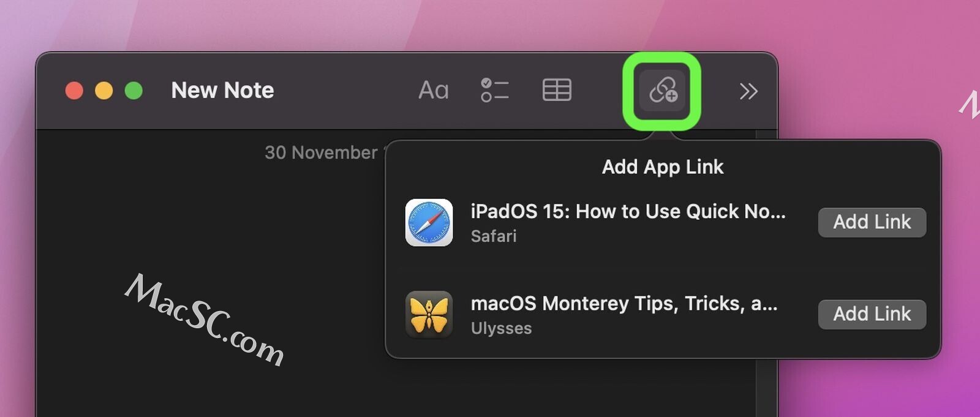This screenshot has width=980, height=417.
Task: Add Link for the iPadOS 15 Safari page
Action: pyautogui.click(x=872, y=222)
